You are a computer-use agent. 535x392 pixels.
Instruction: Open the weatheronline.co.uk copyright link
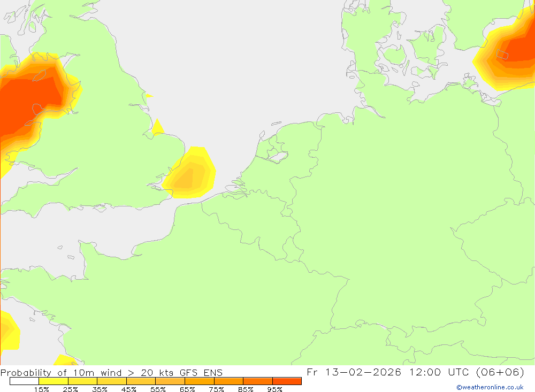point(490,387)
